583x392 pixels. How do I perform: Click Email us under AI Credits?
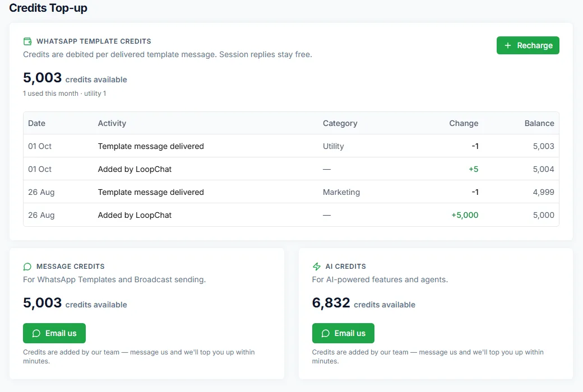343,333
